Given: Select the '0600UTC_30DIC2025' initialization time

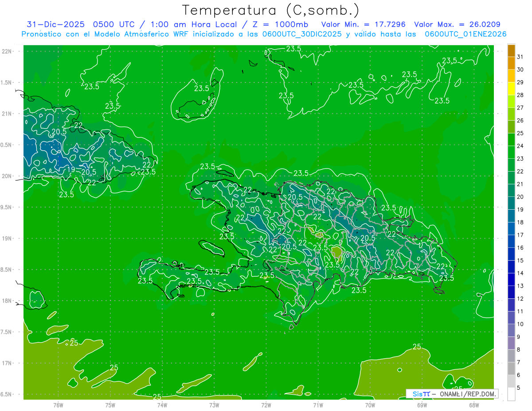Looking at the screenshot, I should pyautogui.click(x=302, y=34).
